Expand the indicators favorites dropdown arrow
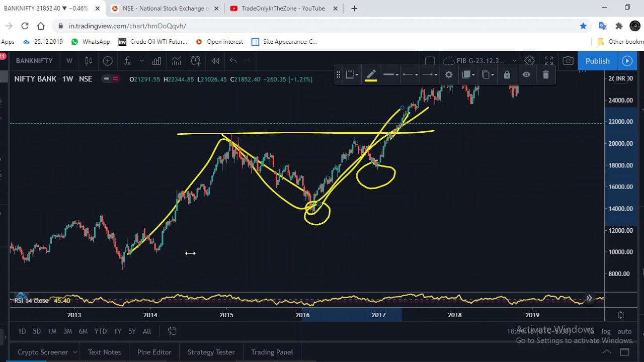 pos(142,61)
